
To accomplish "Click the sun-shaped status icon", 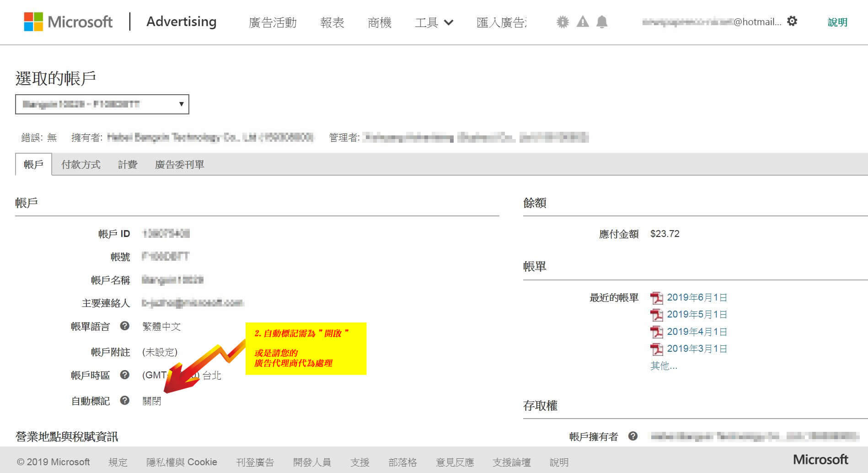I will [x=563, y=21].
